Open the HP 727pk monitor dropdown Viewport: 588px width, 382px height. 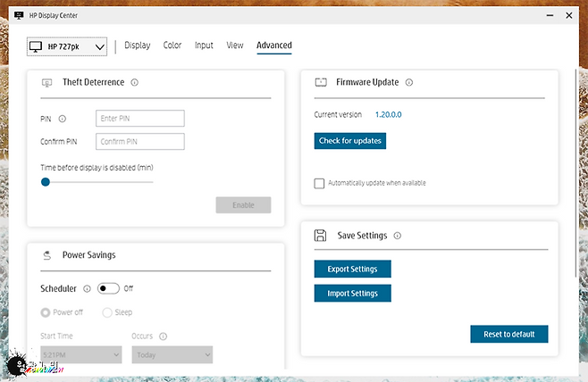[67, 46]
